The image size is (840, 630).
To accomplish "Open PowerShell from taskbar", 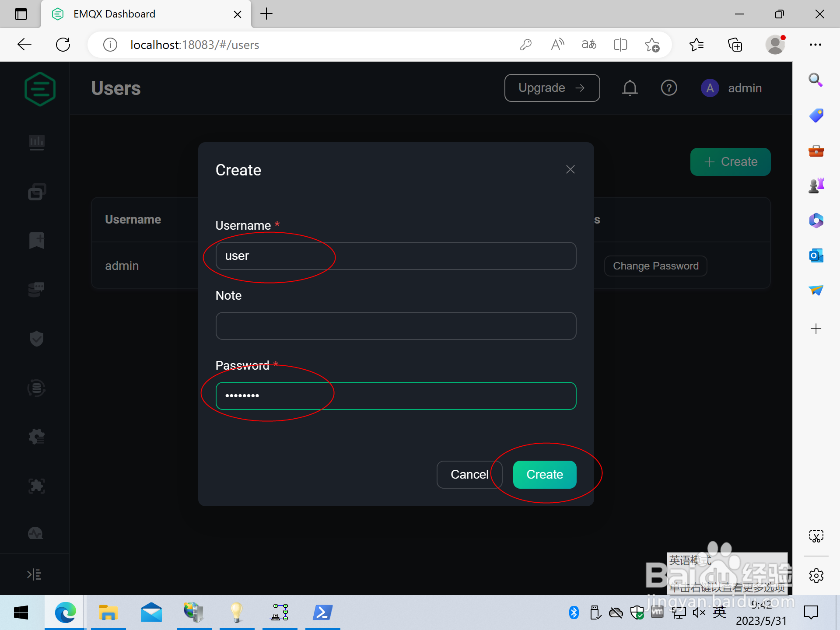I will 322,612.
